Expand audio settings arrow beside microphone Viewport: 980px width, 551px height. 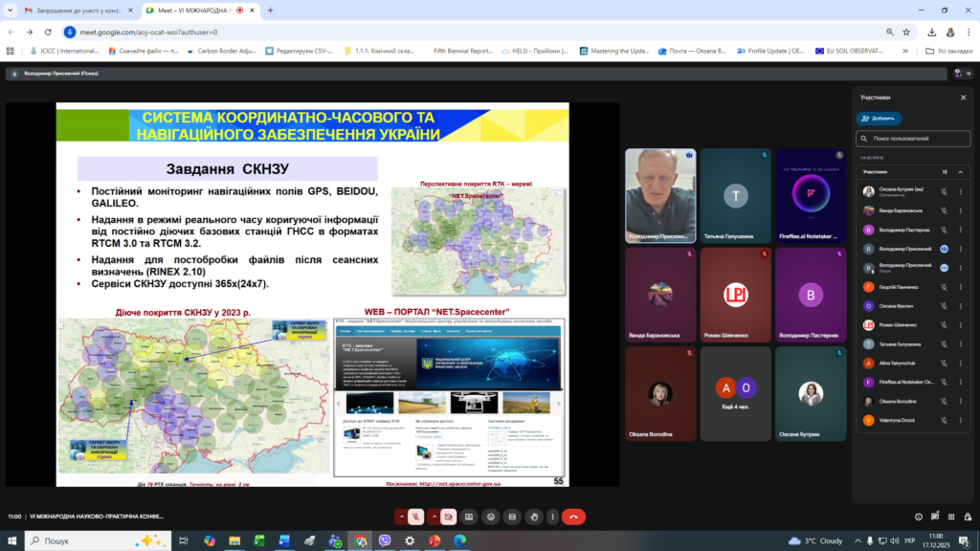coord(402,517)
